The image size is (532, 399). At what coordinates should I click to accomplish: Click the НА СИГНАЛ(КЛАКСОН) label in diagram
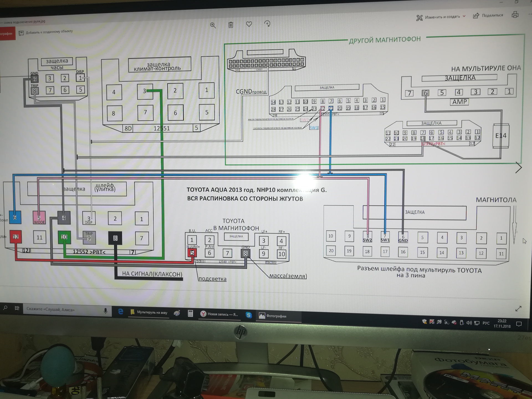[x=152, y=274]
